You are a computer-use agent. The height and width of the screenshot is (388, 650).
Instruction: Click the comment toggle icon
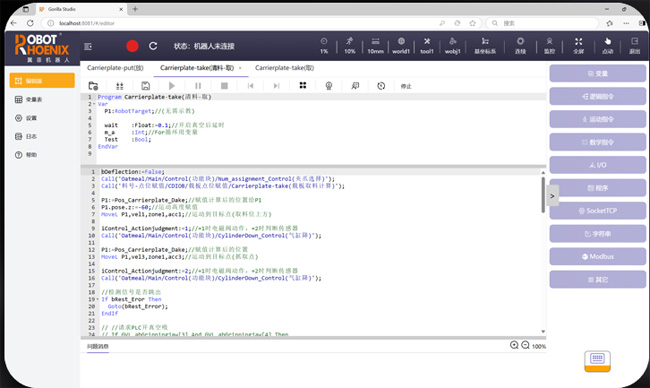pos(355,86)
